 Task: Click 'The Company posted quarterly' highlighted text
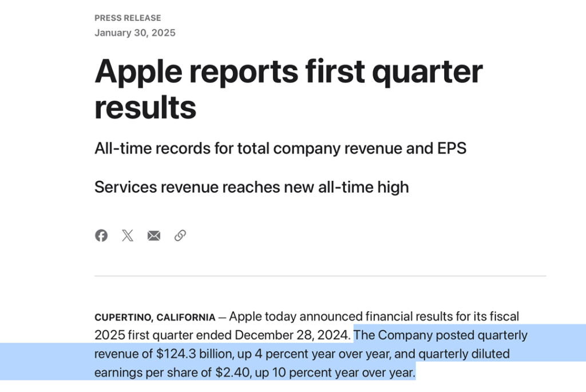[441, 335]
